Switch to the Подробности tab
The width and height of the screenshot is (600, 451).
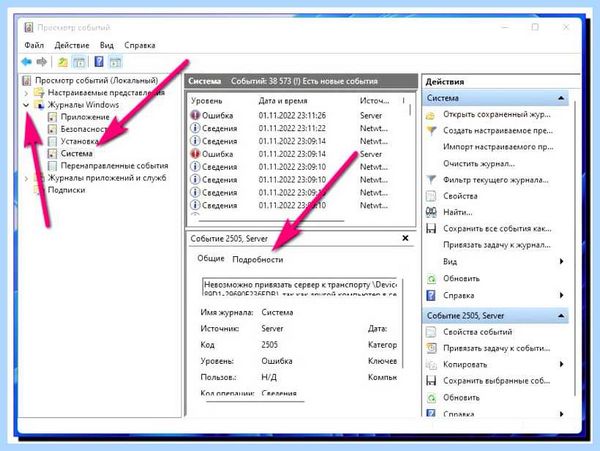coord(258,260)
